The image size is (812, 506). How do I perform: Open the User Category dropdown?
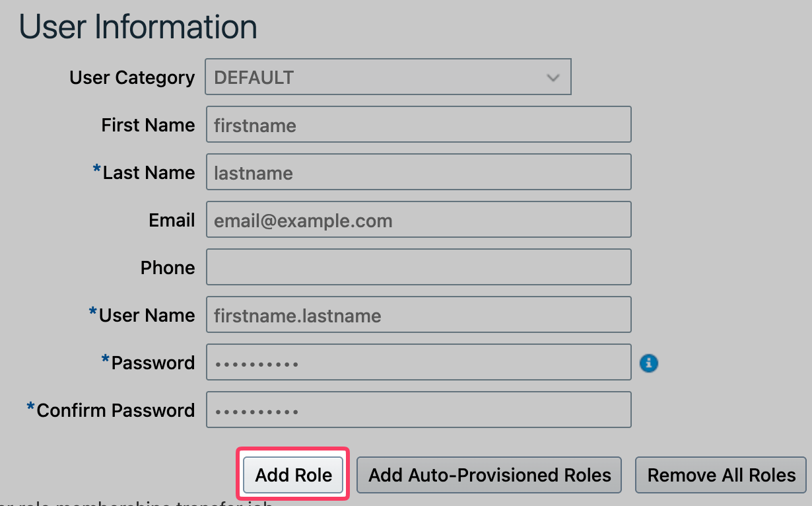(388, 77)
